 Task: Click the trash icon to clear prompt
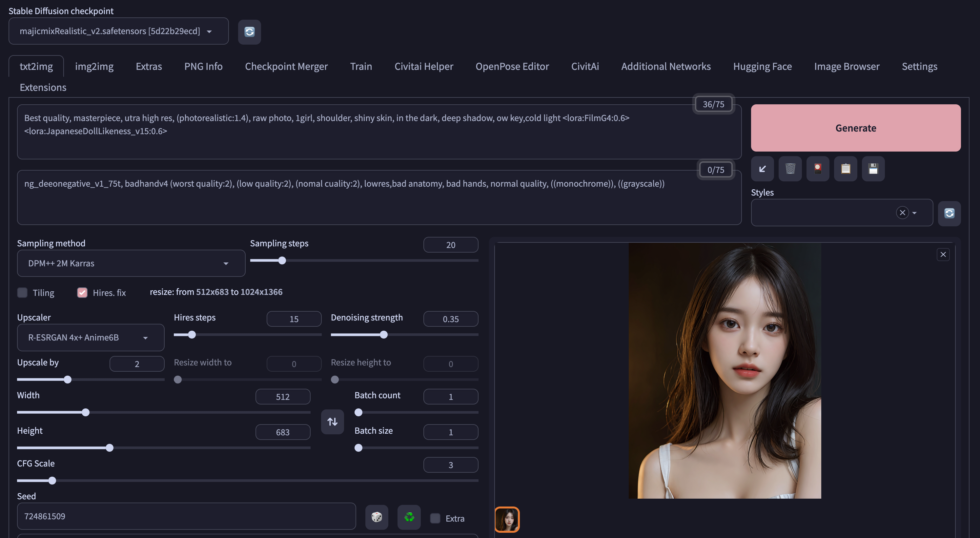tap(790, 169)
